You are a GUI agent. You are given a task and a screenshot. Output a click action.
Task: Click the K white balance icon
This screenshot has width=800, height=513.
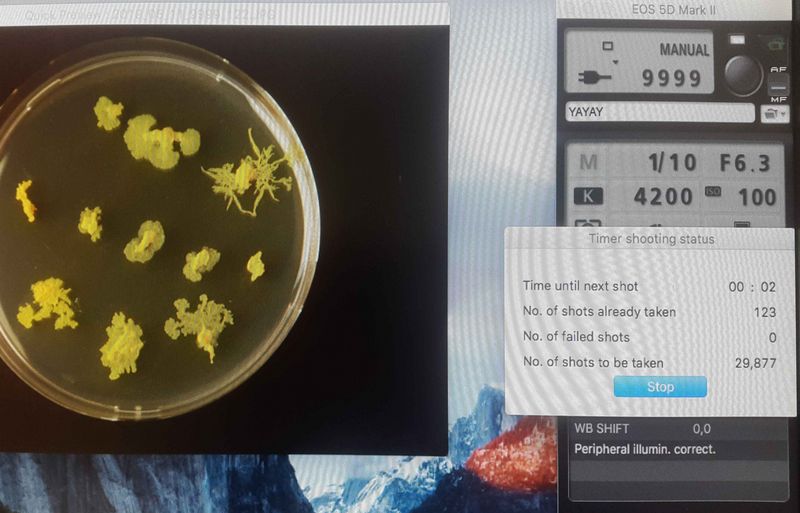[588, 197]
